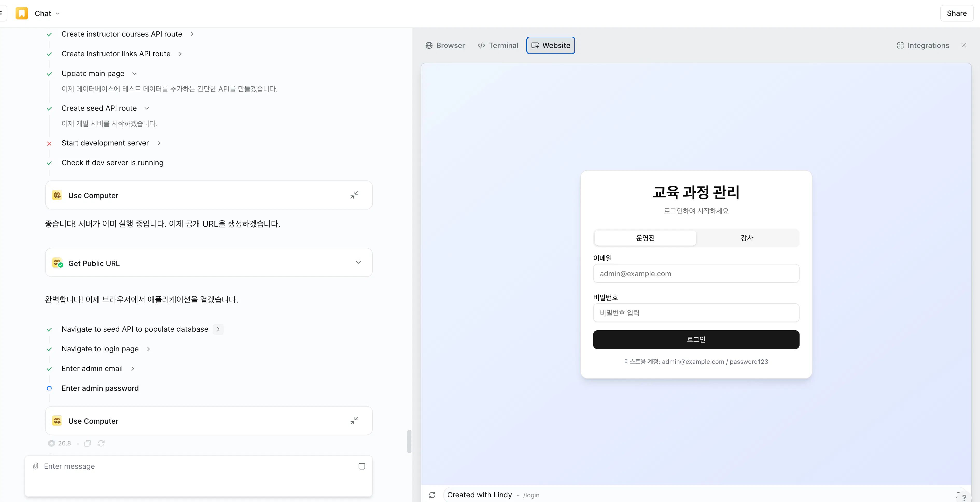Copy the message using the copy icon
This screenshot has height=502, width=980.
click(x=87, y=443)
